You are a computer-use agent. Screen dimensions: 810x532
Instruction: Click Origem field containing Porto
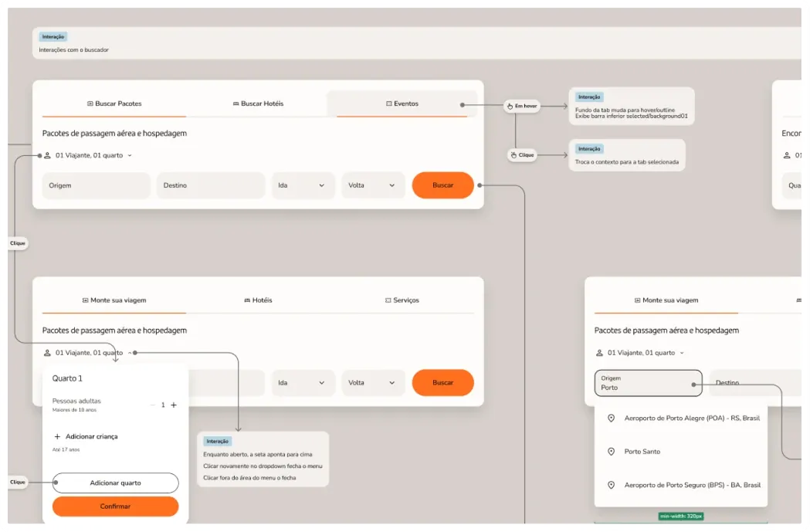click(x=649, y=383)
